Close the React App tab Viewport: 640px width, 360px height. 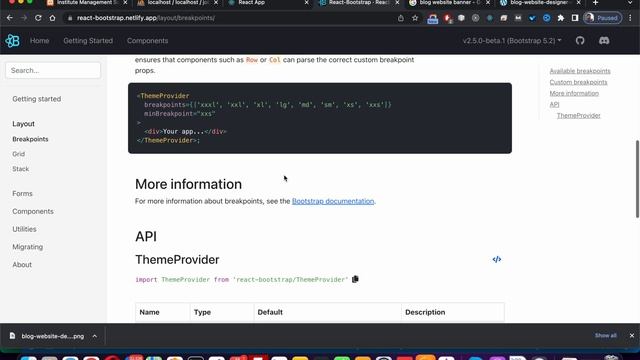click(x=307, y=3)
